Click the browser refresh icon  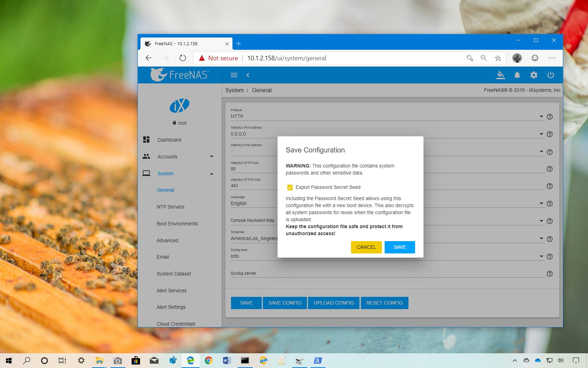[183, 58]
